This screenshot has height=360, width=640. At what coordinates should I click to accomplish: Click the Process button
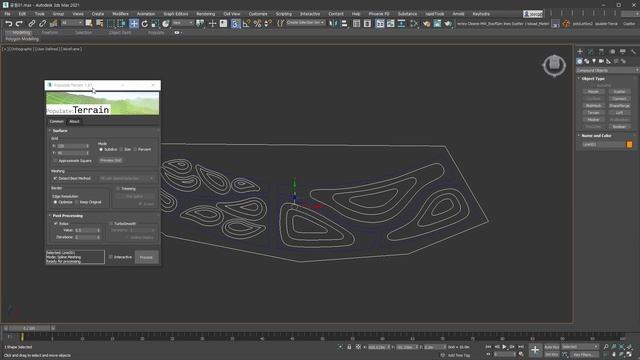click(x=147, y=258)
